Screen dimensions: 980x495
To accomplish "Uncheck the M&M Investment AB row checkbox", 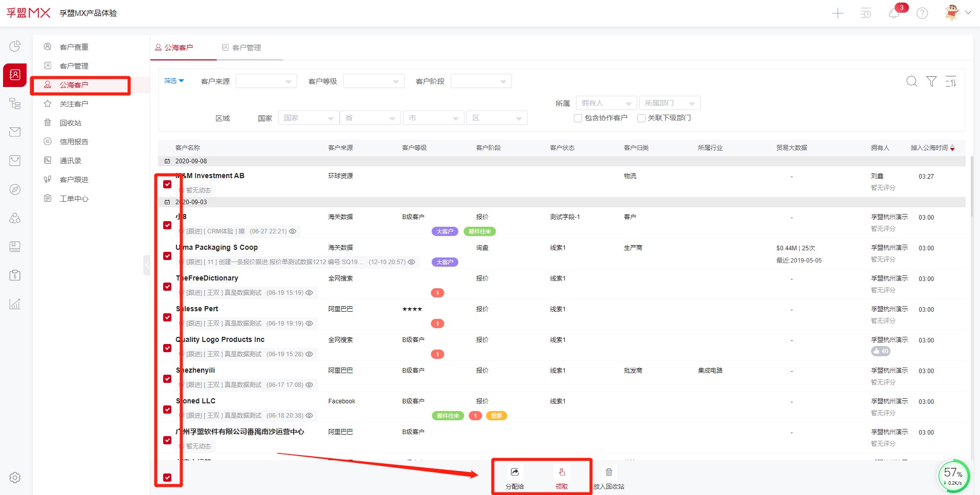I will pyautogui.click(x=167, y=184).
